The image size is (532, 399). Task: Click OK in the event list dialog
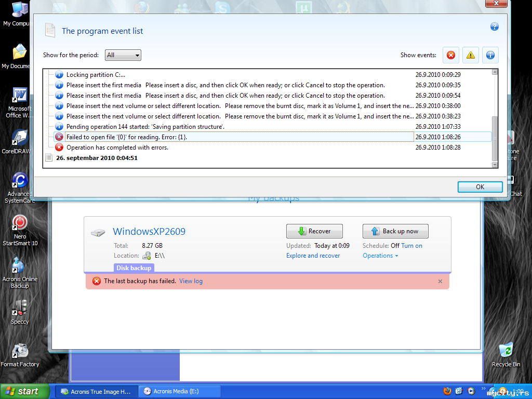point(480,187)
